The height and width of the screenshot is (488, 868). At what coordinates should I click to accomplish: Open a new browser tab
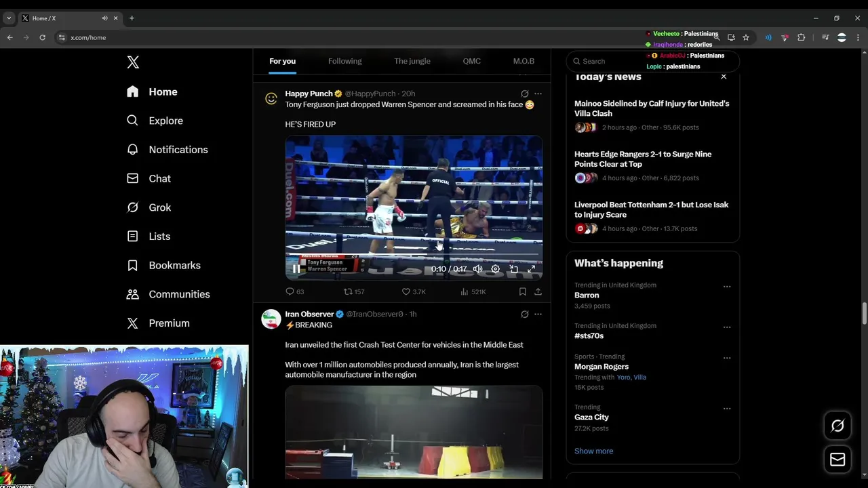132,18
